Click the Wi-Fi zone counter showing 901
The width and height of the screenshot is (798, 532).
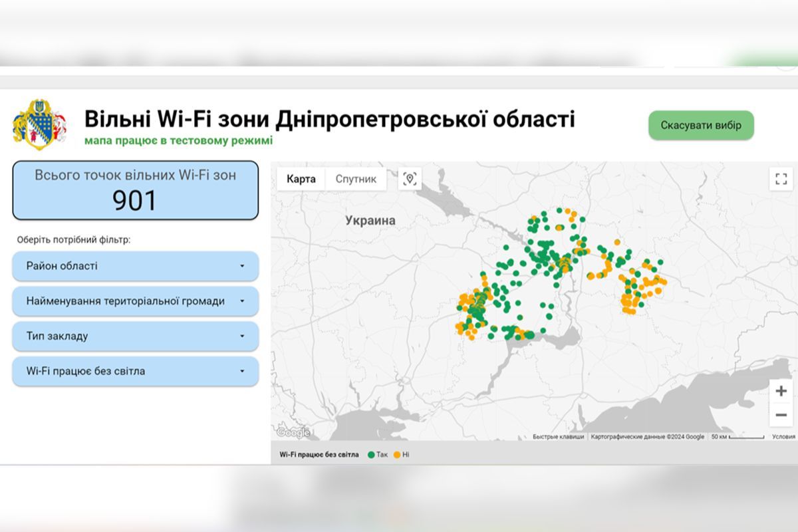[x=135, y=191]
